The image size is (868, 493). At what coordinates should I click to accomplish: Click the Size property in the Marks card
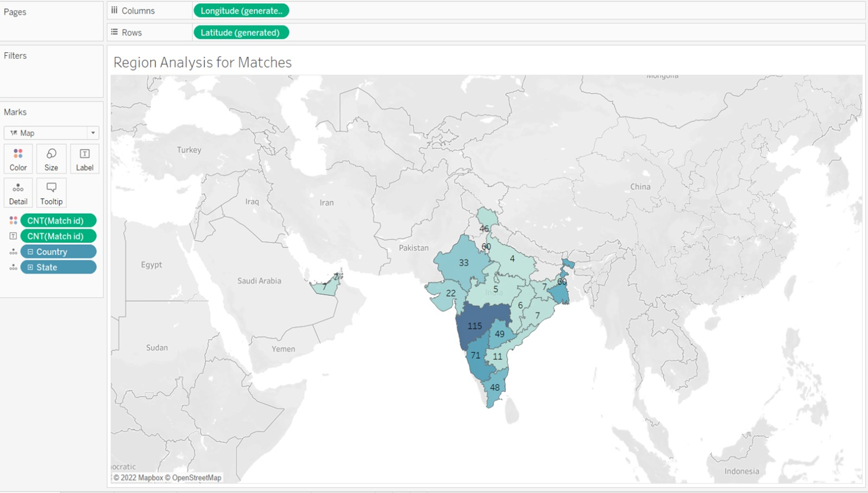pos(51,159)
